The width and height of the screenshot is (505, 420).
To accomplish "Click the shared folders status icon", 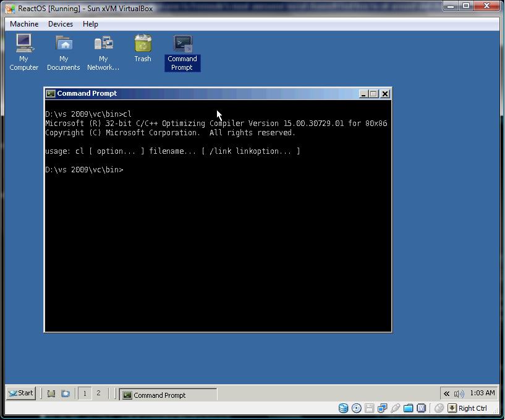I will tap(408, 408).
